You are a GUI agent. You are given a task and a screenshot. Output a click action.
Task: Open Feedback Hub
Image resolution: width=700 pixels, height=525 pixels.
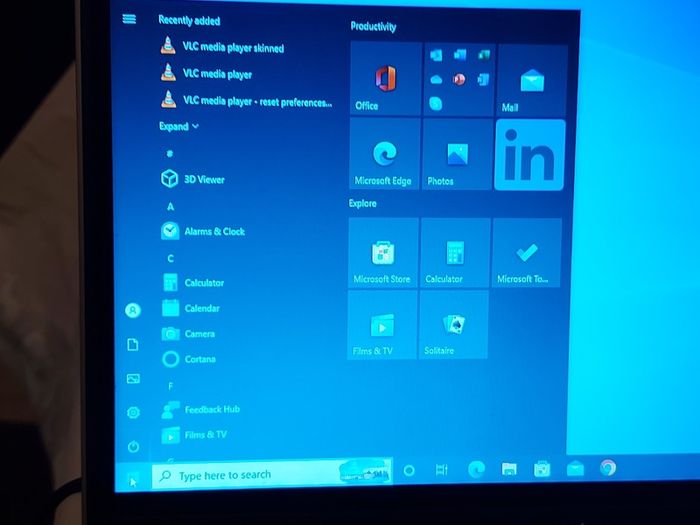point(201,409)
